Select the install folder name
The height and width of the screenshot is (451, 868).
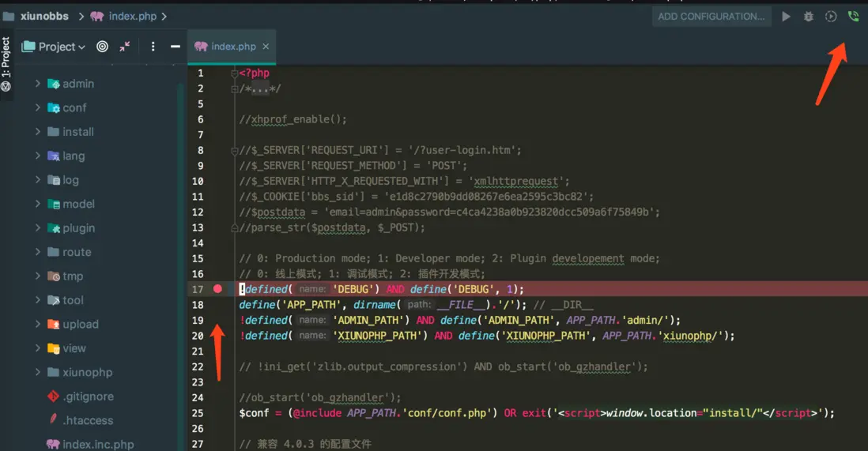78,132
